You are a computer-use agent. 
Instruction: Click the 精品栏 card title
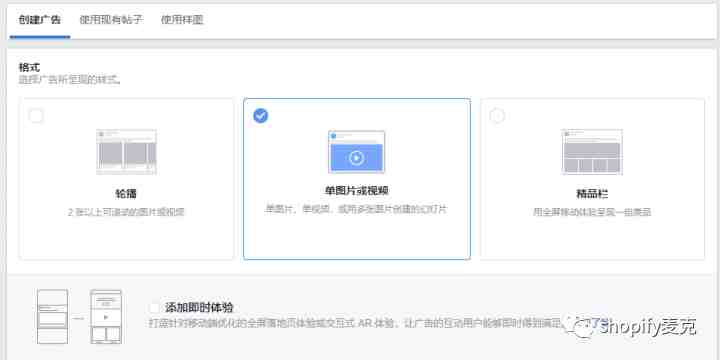pos(592,193)
